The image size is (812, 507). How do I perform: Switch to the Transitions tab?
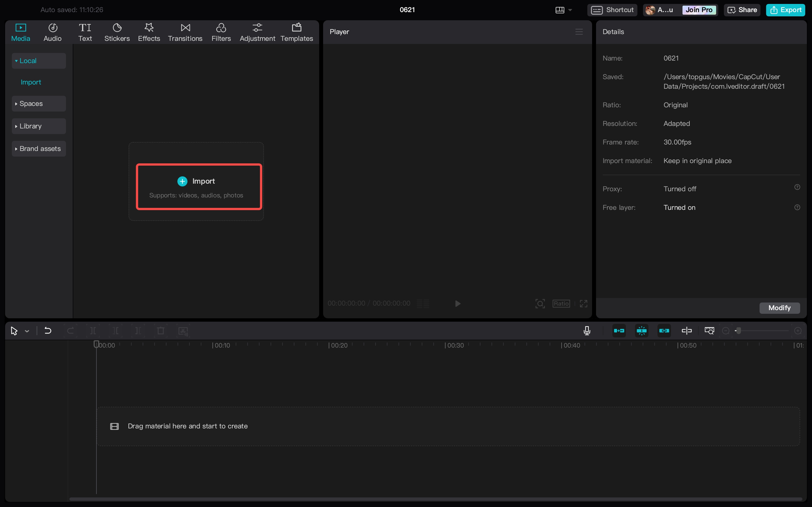click(x=185, y=32)
